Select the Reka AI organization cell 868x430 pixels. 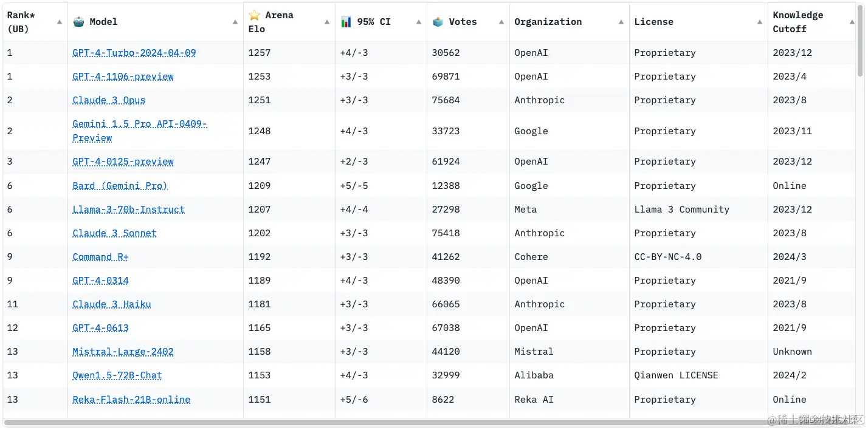(x=534, y=400)
